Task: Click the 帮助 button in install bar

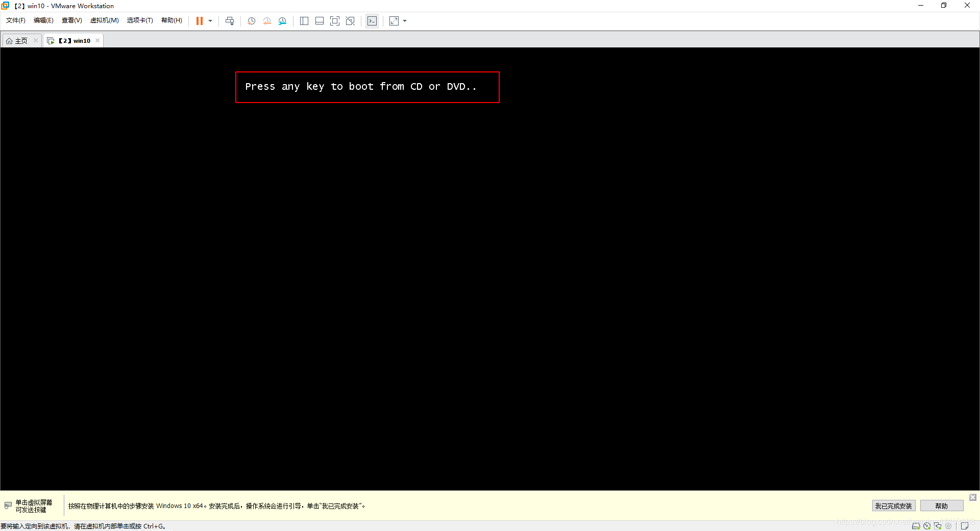Action: click(x=942, y=506)
